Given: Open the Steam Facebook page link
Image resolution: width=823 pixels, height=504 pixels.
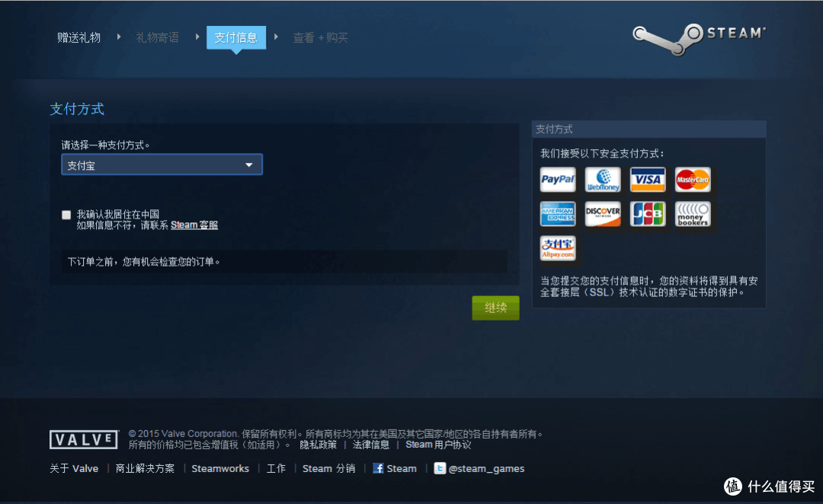Looking at the screenshot, I should pos(402,468).
